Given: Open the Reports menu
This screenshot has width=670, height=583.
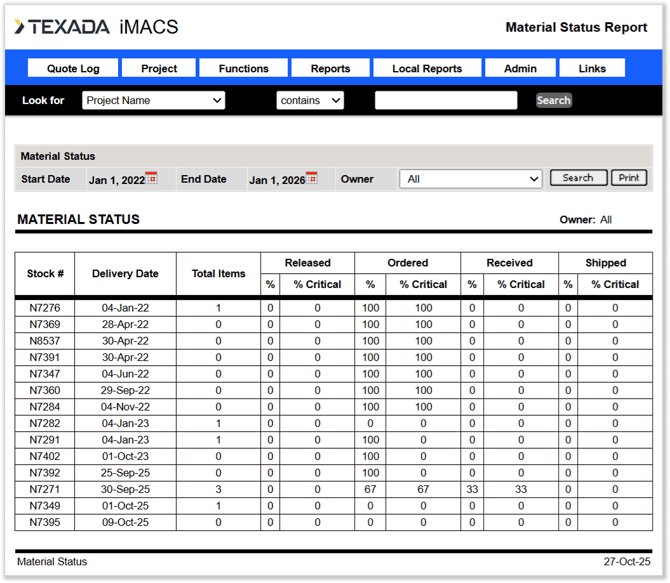Looking at the screenshot, I should [x=330, y=69].
